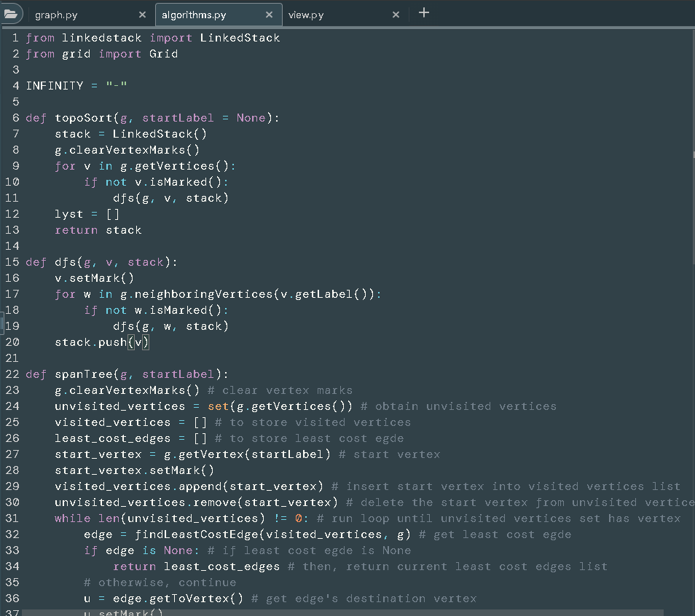Click the LinkedStack import on line 1
This screenshot has height=616, width=695.
coord(240,37)
